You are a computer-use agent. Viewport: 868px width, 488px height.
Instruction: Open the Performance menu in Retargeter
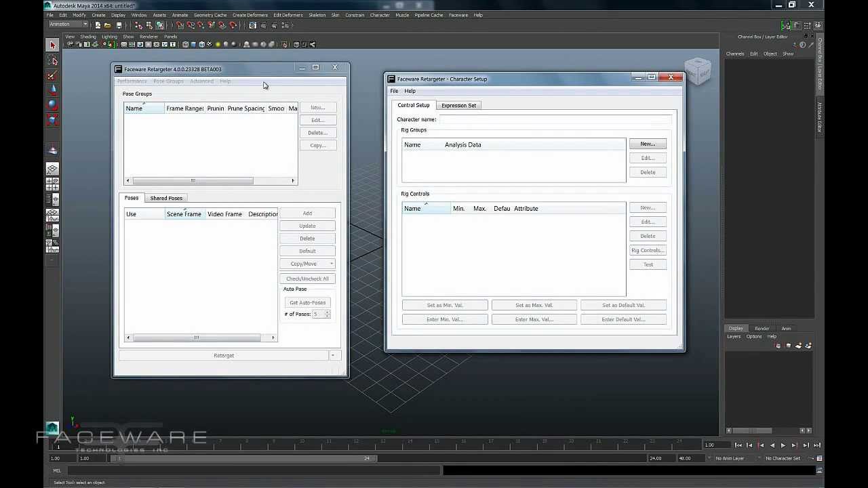(x=132, y=81)
